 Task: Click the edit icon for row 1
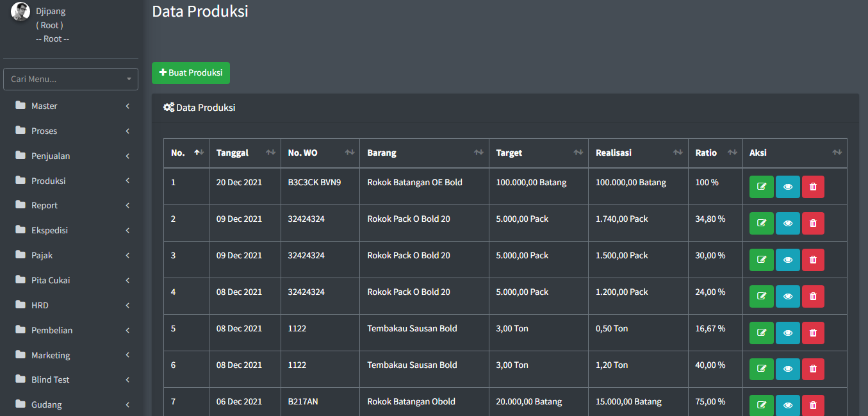[x=761, y=187]
